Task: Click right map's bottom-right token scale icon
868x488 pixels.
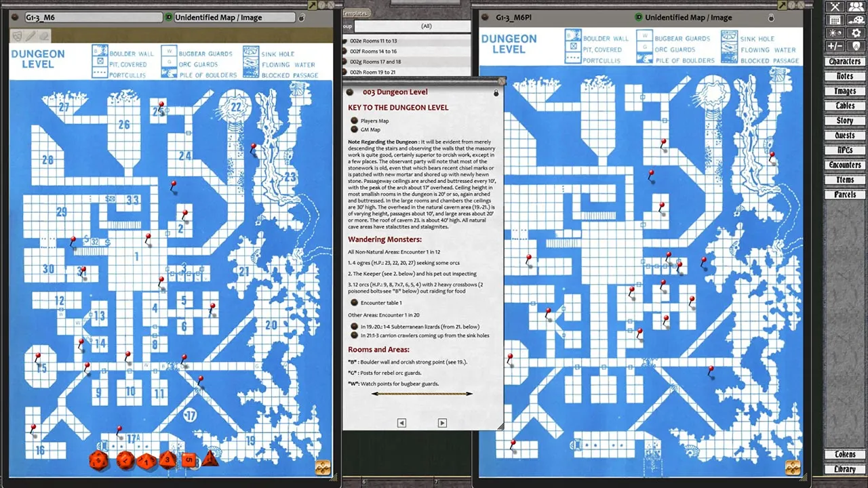Action: [x=793, y=467]
